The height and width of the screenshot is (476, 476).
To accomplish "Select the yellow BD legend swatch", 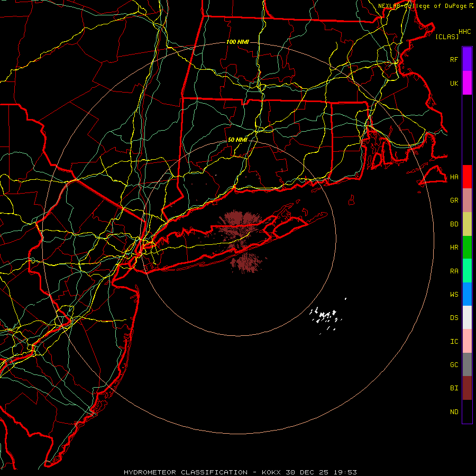I will [467, 224].
